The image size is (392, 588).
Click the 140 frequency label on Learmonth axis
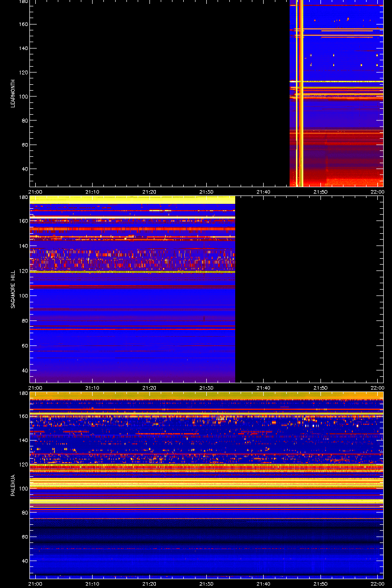coord(23,49)
